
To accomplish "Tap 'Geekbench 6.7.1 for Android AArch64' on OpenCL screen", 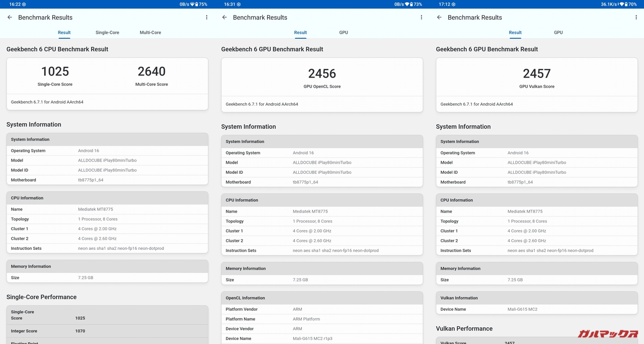I will click(x=262, y=104).
